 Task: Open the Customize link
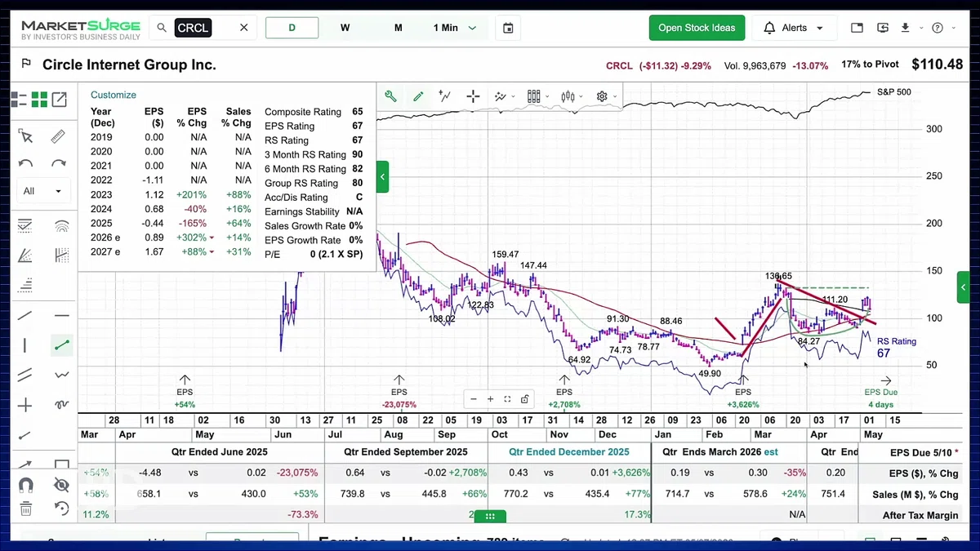[x=114, y=95]
